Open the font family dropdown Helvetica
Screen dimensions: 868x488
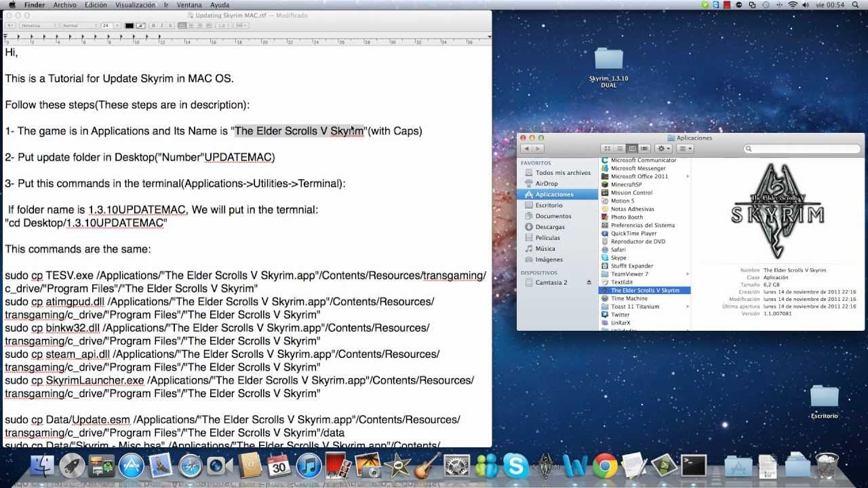[x=39, y=26]
